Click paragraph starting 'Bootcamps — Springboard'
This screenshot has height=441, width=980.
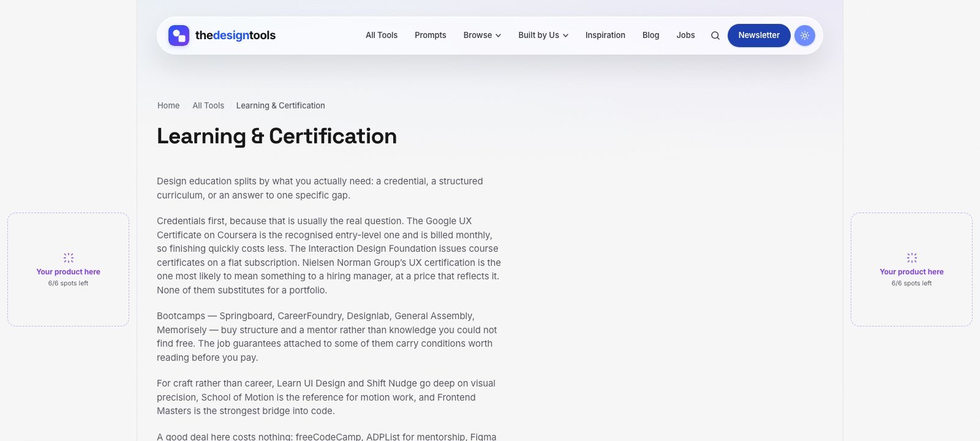[329, 337]
